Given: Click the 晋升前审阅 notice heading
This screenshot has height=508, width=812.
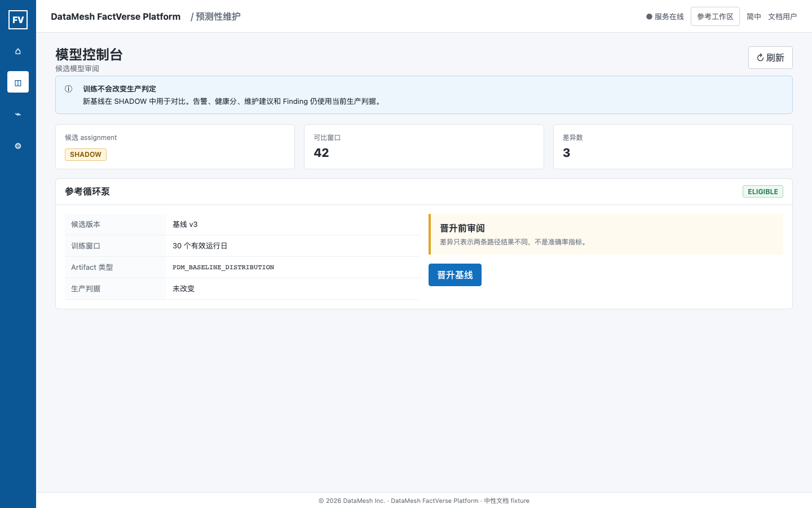Looking at the screenshot, I should 462,229.
